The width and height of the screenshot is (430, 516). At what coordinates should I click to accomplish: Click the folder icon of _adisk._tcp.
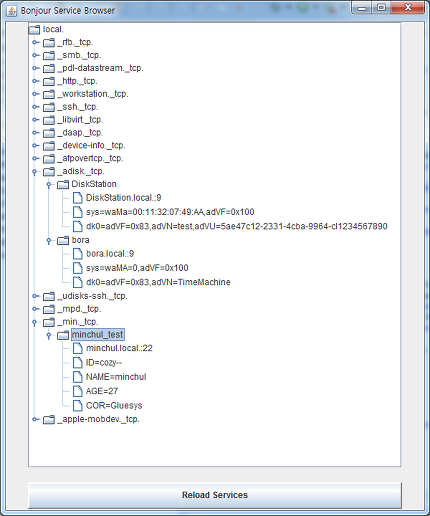(x=49, y=171)
